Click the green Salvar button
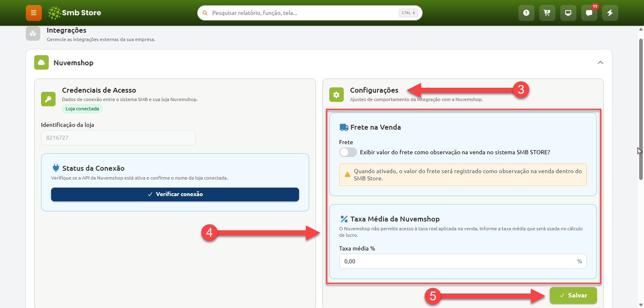 [x=573, y=296]
